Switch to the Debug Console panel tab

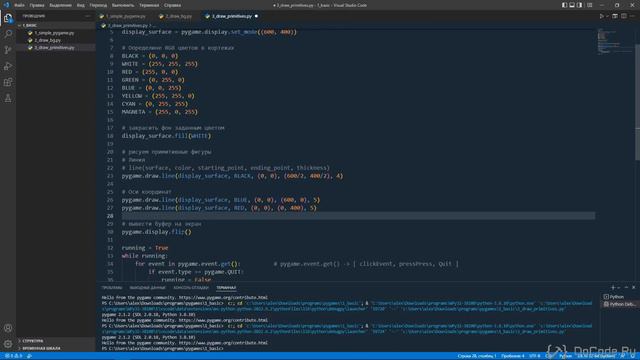point(191,288)
